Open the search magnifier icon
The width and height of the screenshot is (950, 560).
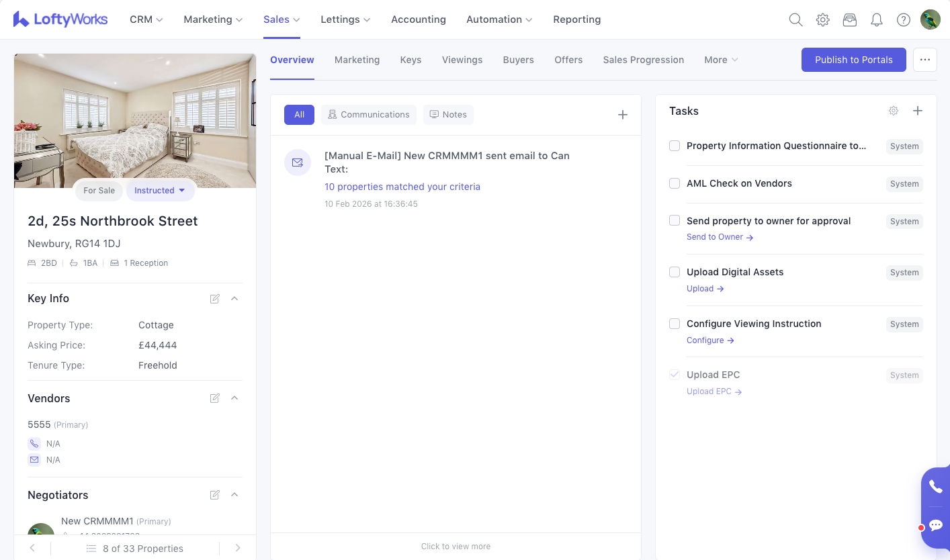(x=795, y=20)
